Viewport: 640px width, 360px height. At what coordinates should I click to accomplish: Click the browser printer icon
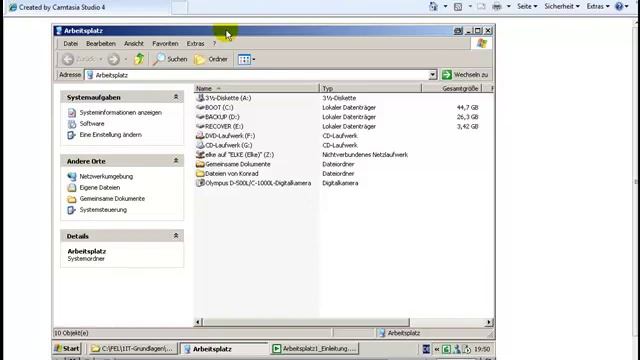click(x=497, y=7)
